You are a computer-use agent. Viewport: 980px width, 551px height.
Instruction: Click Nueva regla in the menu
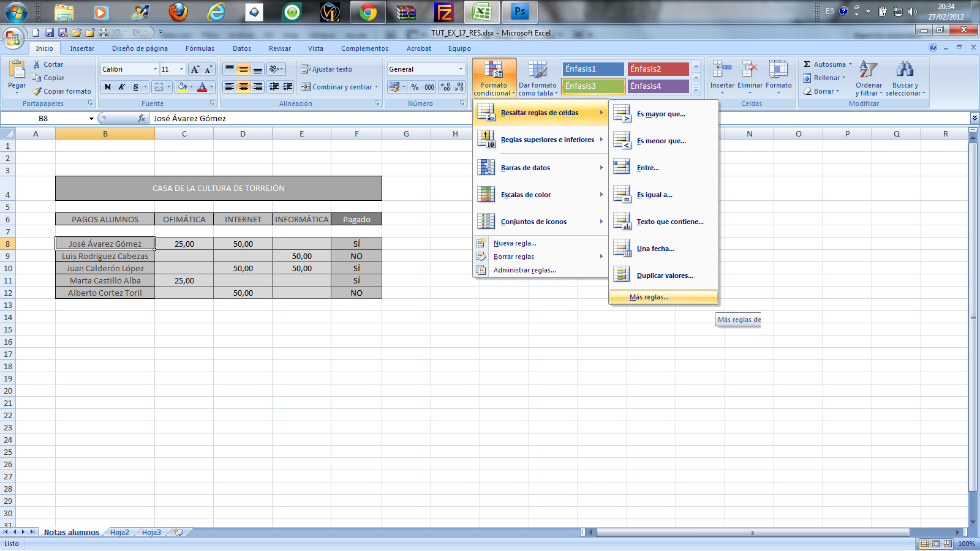[x=514, y=243]
